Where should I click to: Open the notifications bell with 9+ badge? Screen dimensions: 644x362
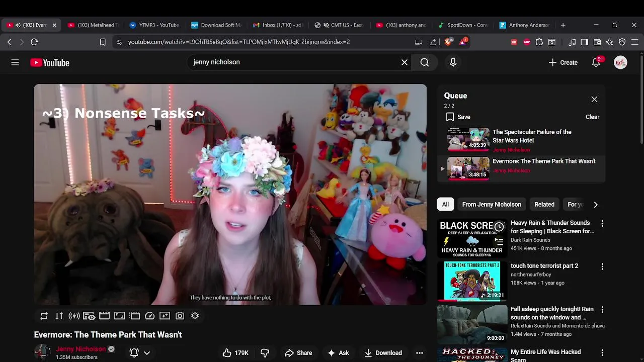pyautogui.click(x=596, y=62)
